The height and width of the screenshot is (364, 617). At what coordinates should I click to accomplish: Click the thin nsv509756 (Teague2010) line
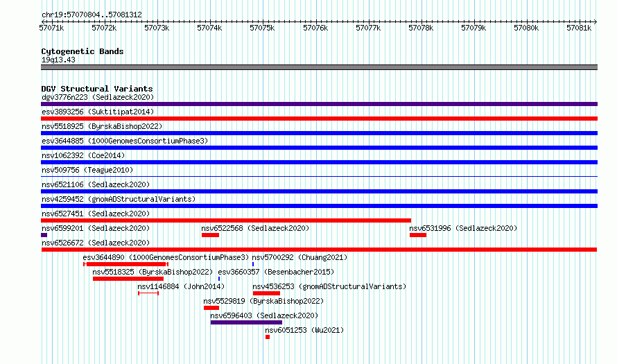coord(319,177)
